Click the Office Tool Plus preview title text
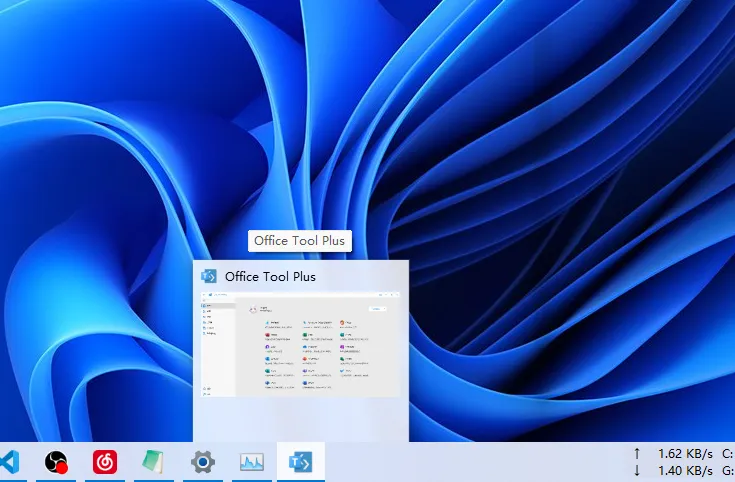 click(x=270, y=276)
